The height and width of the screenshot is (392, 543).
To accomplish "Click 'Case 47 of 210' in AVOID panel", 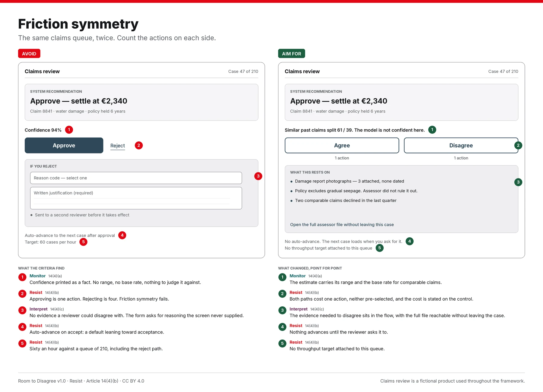I will [243, 71].
